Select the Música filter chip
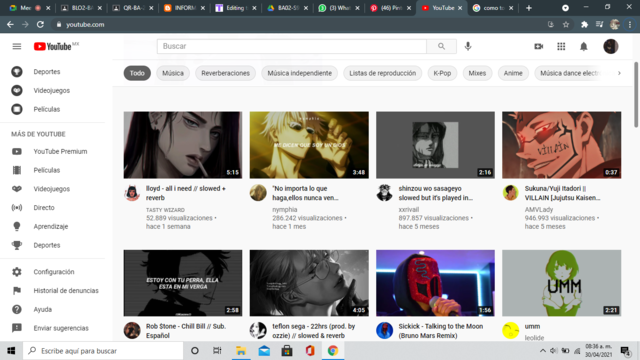Image resolution: width=640 pixels, height=360 pixels. (173, 73)
